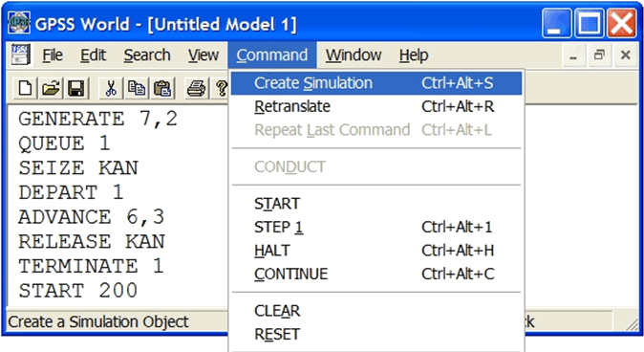The width and height of the screenshot is (644, 352).
Task: Click the document icon beside the File menu
Action: point(20,55)
